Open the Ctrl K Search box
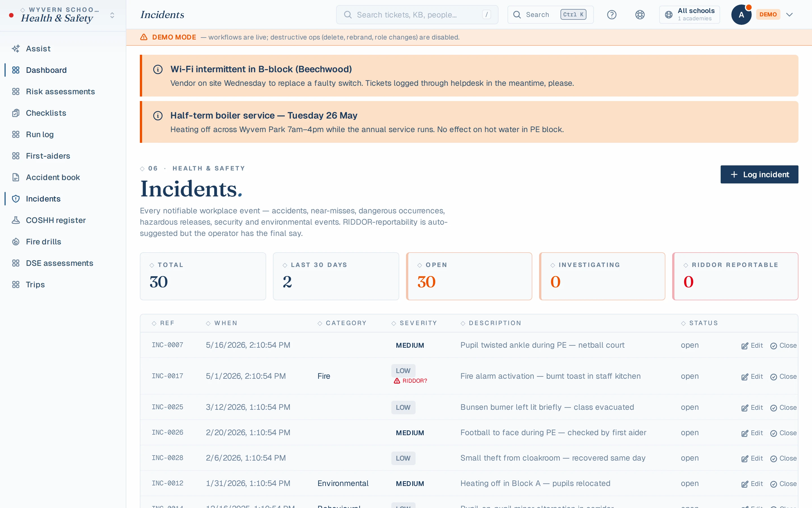 coord(550,15)
